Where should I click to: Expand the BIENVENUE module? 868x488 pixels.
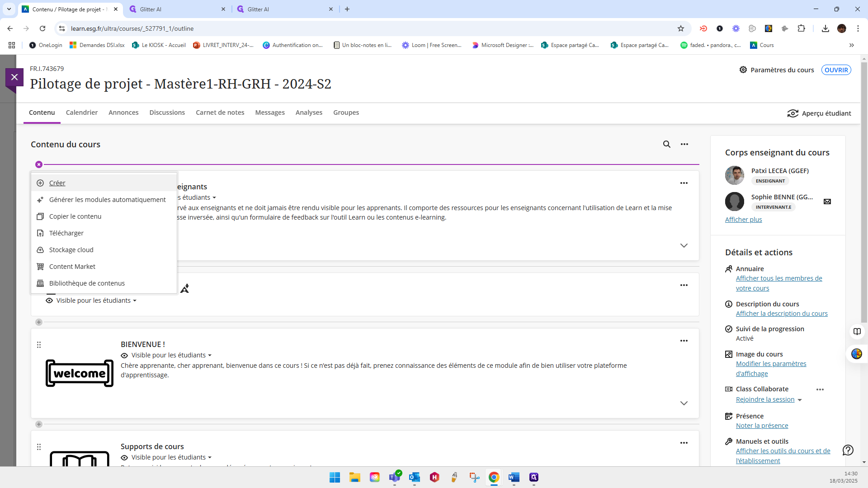click(684, 403)
